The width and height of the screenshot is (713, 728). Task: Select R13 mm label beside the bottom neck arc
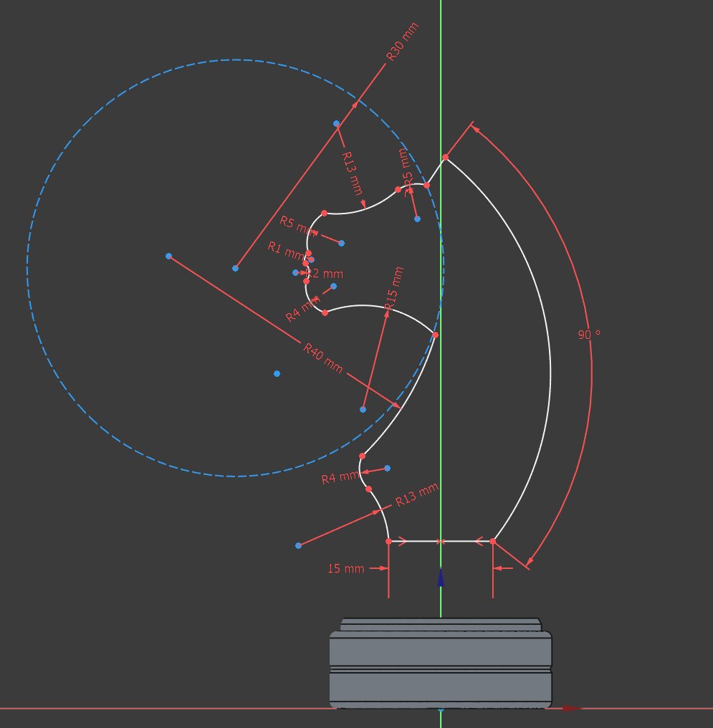click(x=416, y=495)
